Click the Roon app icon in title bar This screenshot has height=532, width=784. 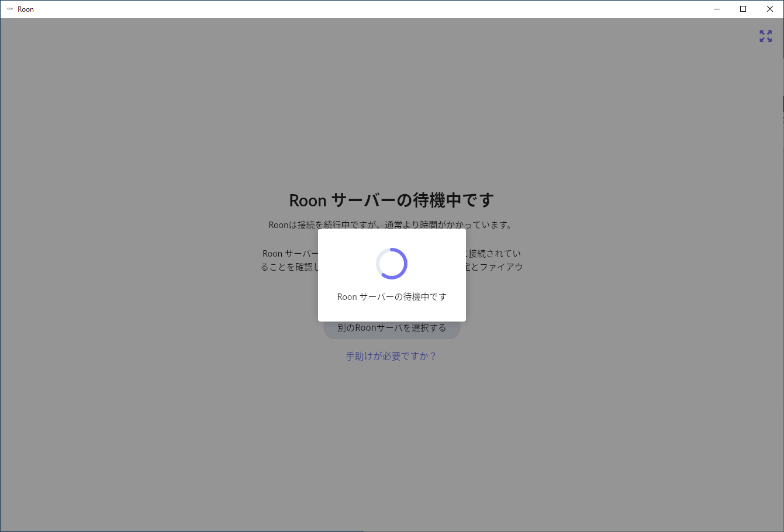[x=10, y=9]
